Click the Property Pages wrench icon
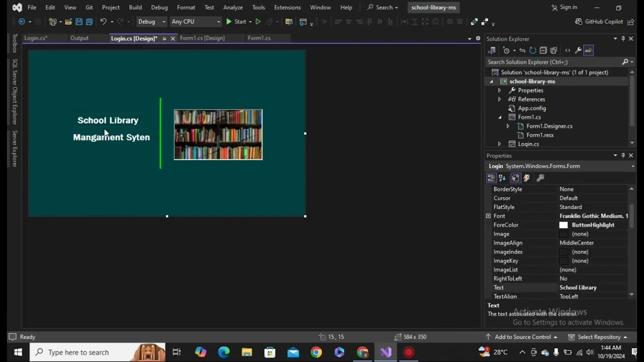 [x=540, y=178]
